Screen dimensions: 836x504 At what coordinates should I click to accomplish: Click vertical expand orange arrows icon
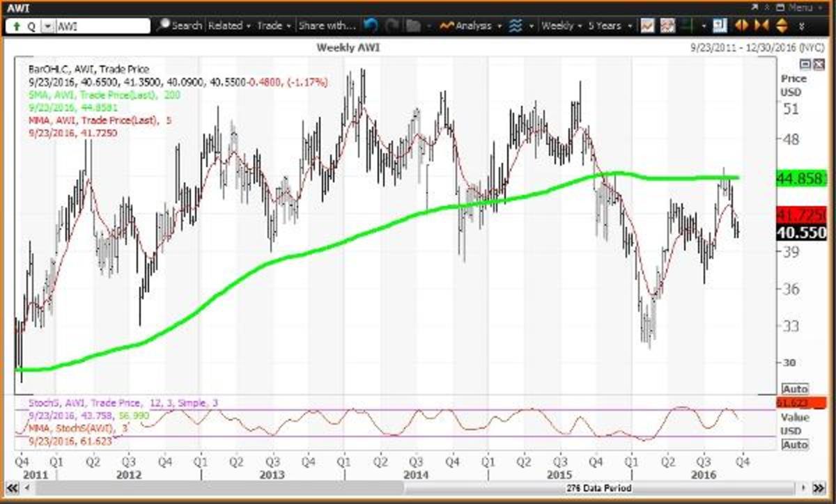tap(780, 26)
